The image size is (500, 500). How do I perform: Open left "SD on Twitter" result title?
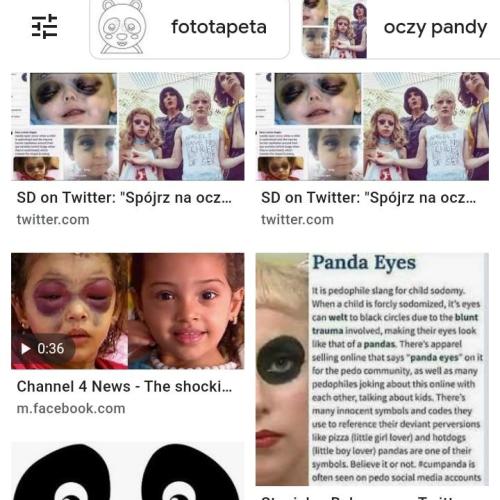click(x=124, y=198)
